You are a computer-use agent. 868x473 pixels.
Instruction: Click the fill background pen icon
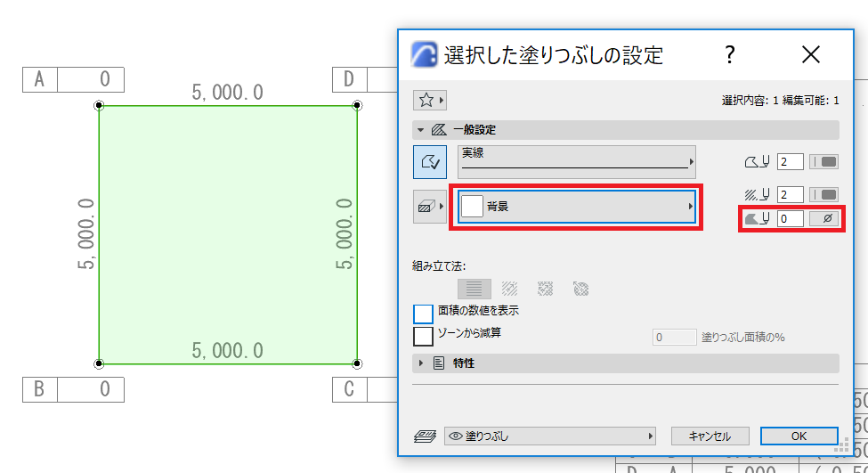pyautogui.click(x=758, y=218)
